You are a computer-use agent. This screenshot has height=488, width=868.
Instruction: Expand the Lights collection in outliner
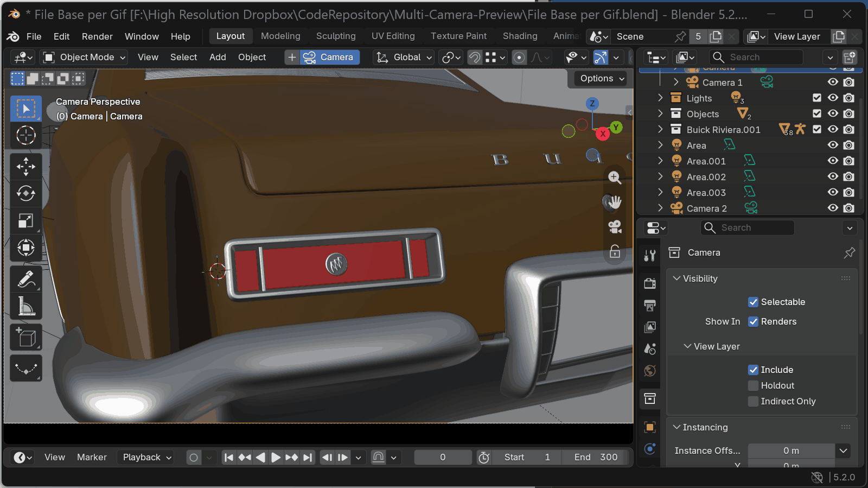660,98
